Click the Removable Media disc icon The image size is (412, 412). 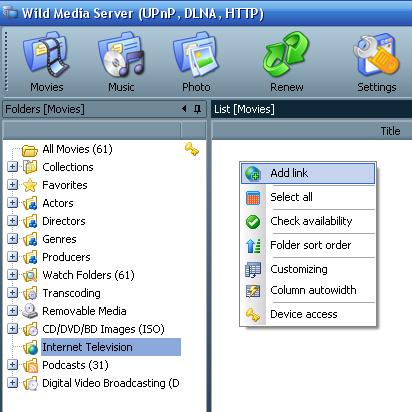(30, 311)
